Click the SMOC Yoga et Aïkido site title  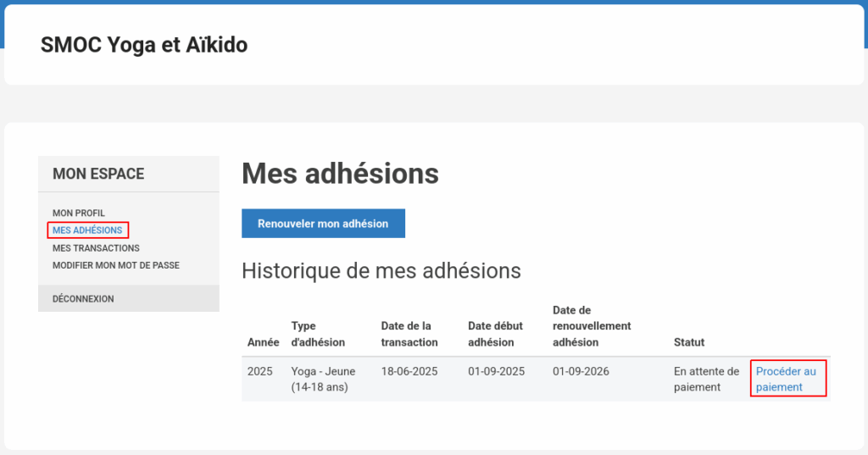(144, 45)
